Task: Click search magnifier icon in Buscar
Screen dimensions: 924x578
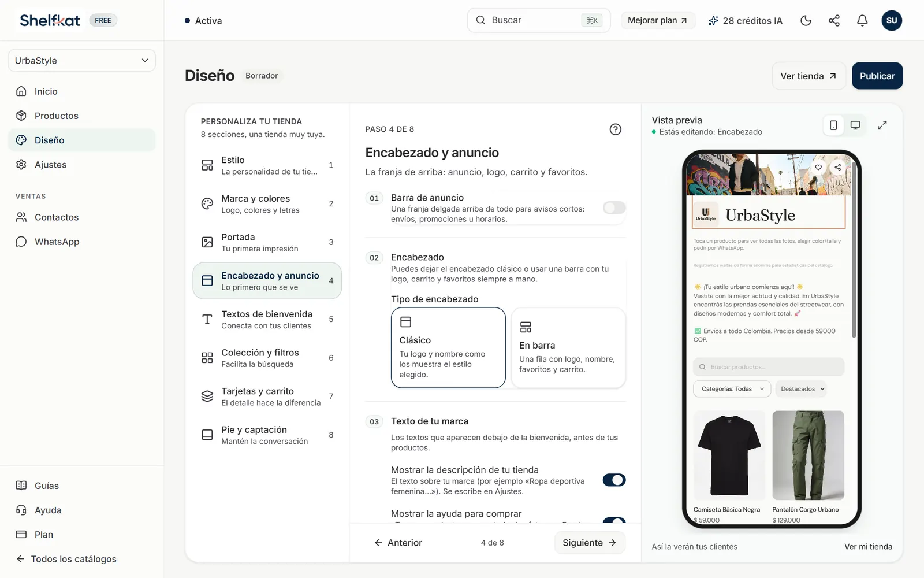Action: point(480,20)
